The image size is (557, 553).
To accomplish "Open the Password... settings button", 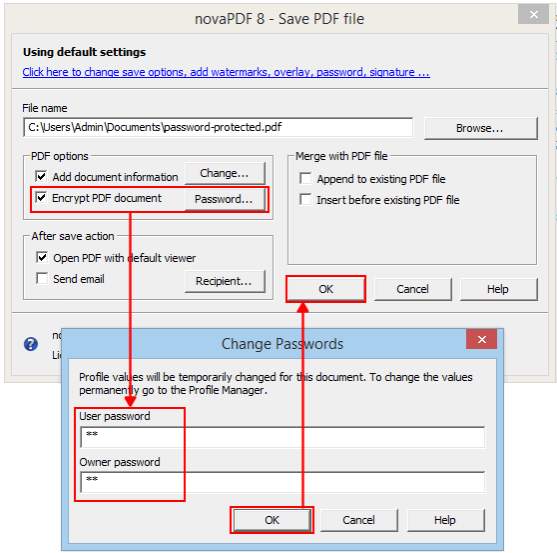I will [x=225, y=199].
